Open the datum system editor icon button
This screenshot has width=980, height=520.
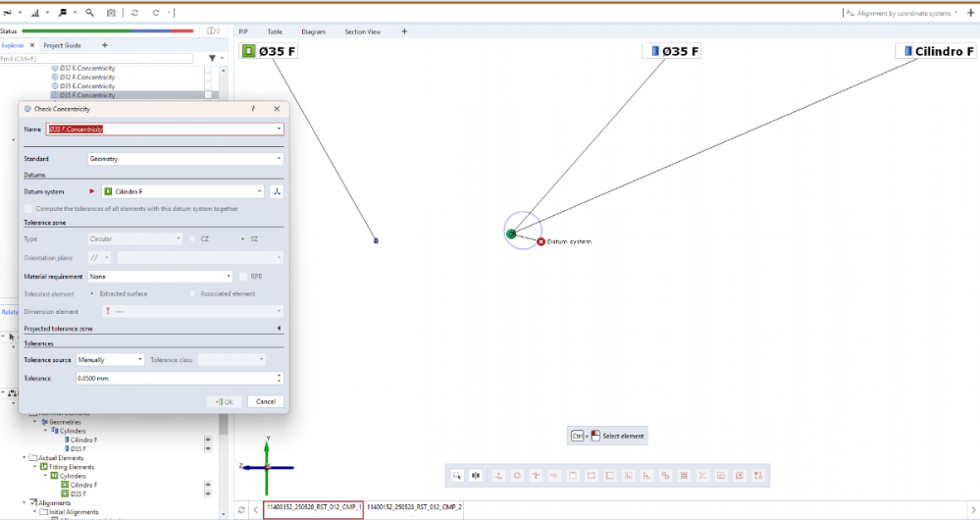(277, 191)
